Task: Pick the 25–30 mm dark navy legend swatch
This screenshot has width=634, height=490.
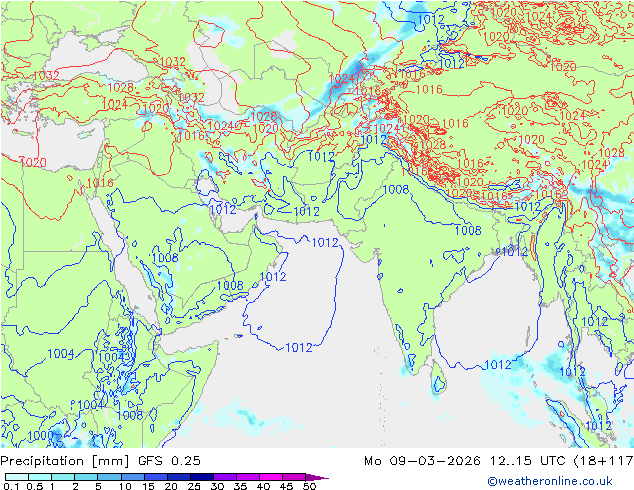Action: coord(201,477)
